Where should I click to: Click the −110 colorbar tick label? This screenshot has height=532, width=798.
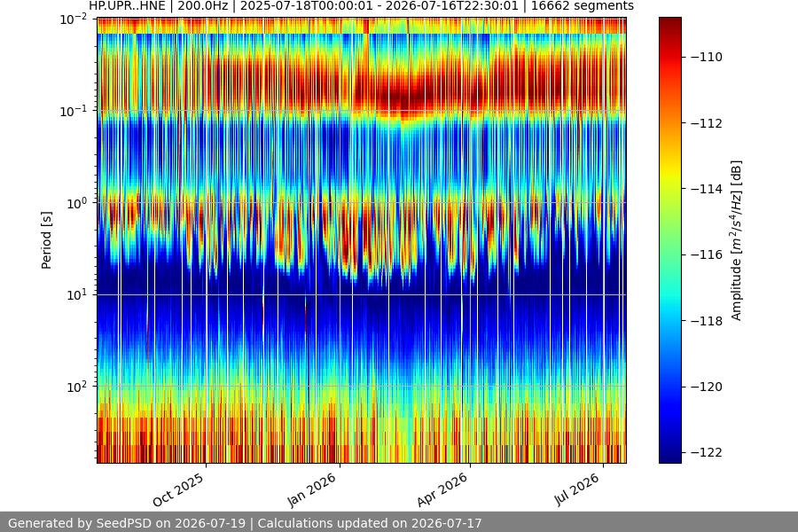point(707,57)
